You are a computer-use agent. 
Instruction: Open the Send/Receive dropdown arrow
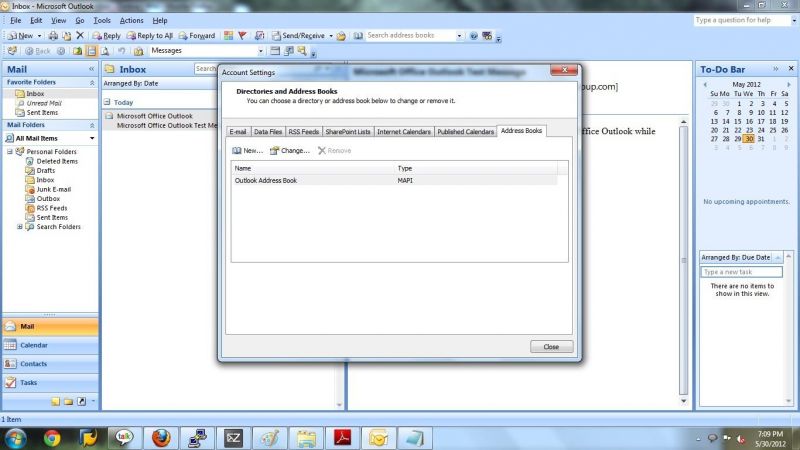pos(331,36)
